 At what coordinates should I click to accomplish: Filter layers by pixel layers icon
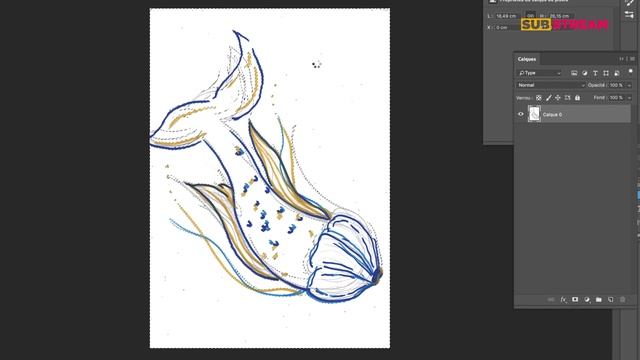pyautogui.click(x=574, y=73)
